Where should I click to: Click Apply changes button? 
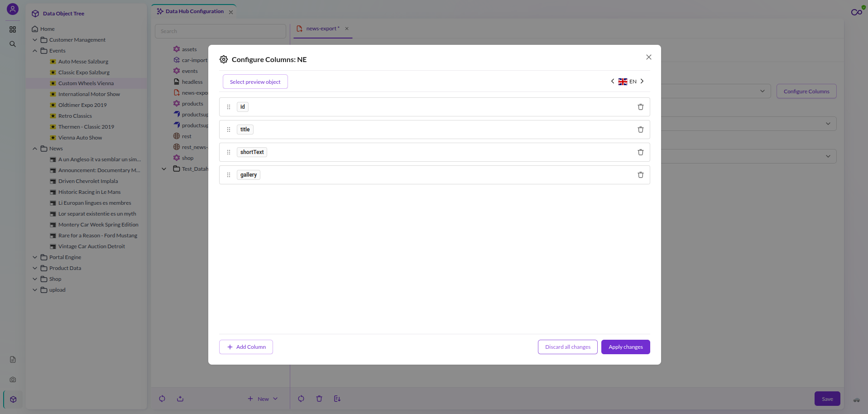pyautogui.click(x=625, y=347)
